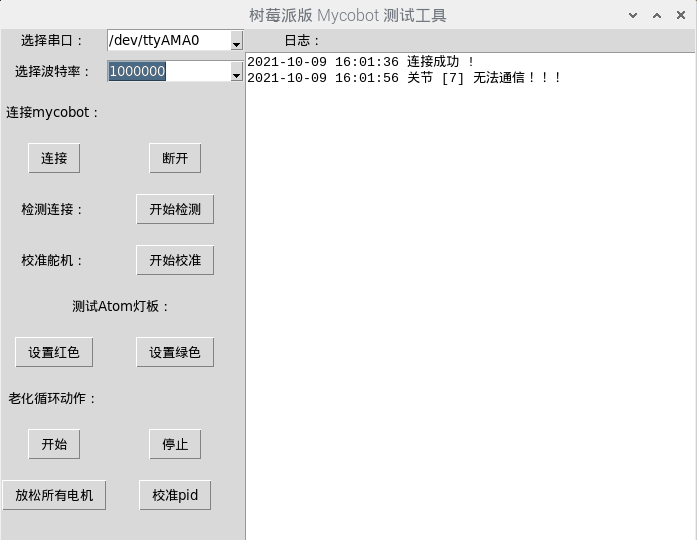
Task: Open the serial port dropdown arrow
Action: [236, 40]
